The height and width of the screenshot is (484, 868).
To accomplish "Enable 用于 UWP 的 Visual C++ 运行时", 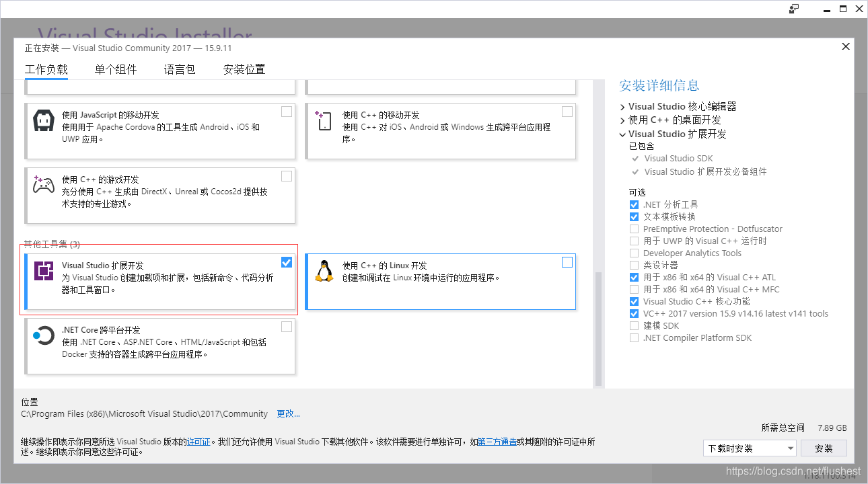I will tap(634, 241).
